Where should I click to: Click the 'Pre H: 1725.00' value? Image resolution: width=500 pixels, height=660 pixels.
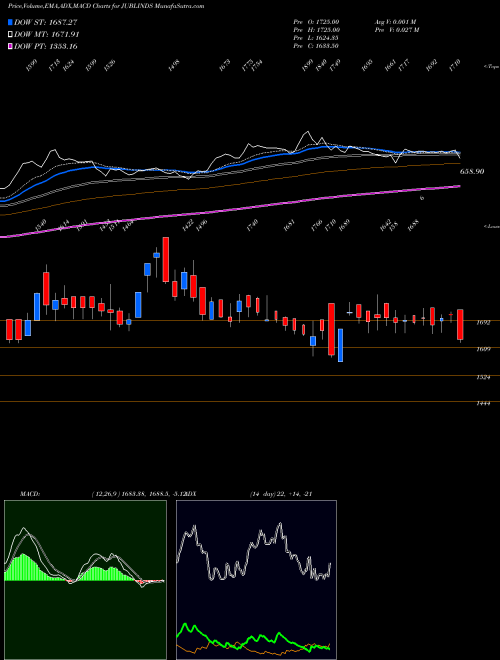316,30
